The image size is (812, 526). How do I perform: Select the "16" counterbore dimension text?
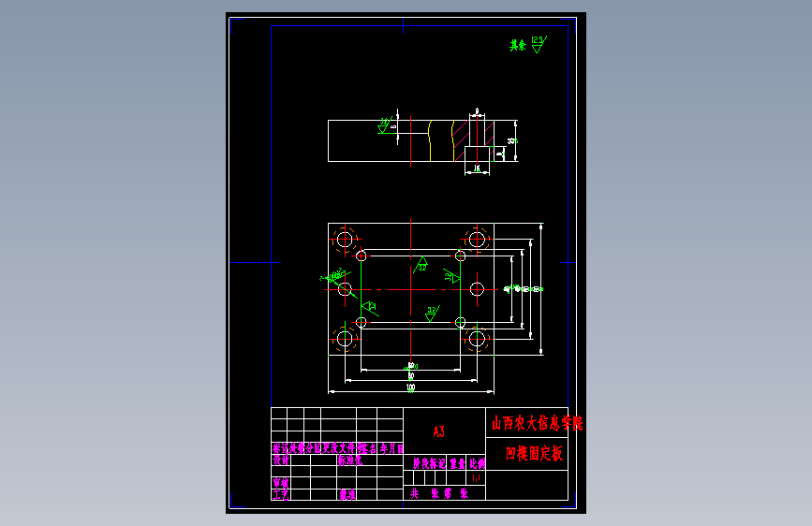477,168
